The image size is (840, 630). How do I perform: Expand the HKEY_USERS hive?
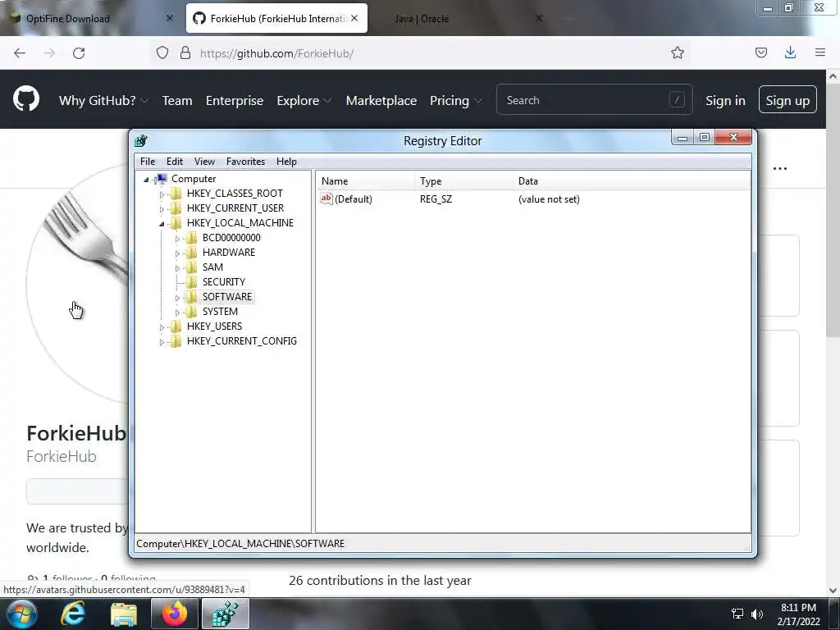click(162, 326)
